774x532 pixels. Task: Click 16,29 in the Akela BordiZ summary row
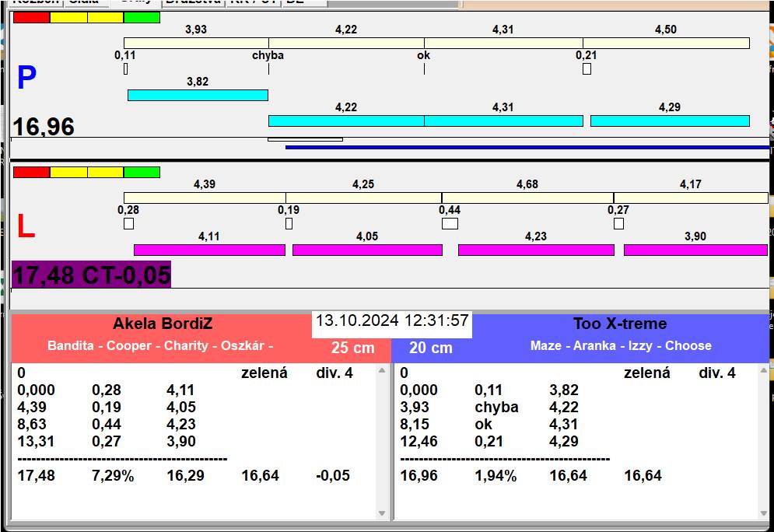[186, 476]
